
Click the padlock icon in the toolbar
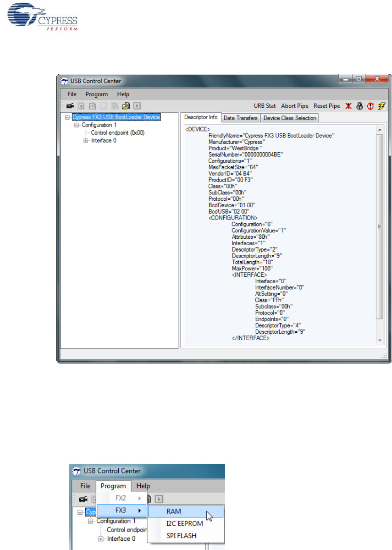(359, 106)
